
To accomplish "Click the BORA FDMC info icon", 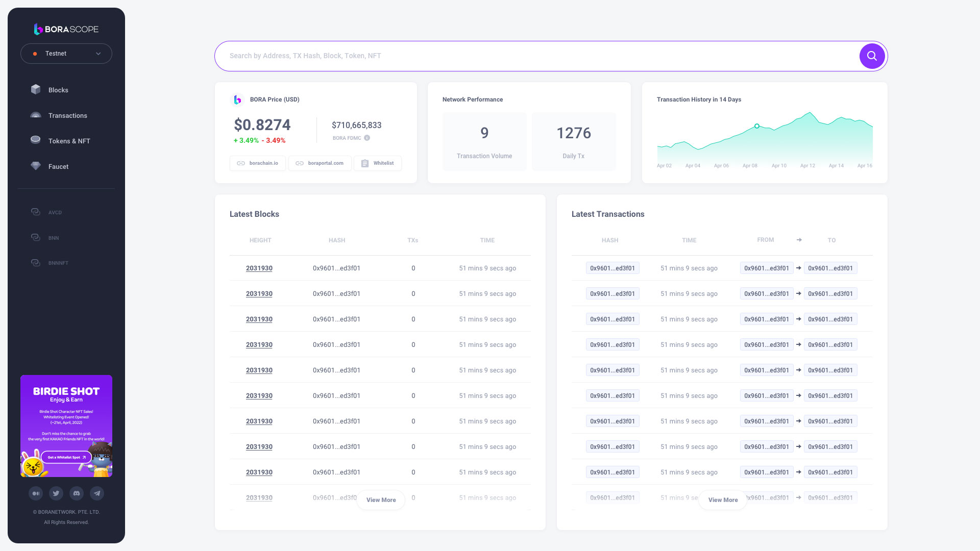I will pyautogui.click(x=367, y=138).
